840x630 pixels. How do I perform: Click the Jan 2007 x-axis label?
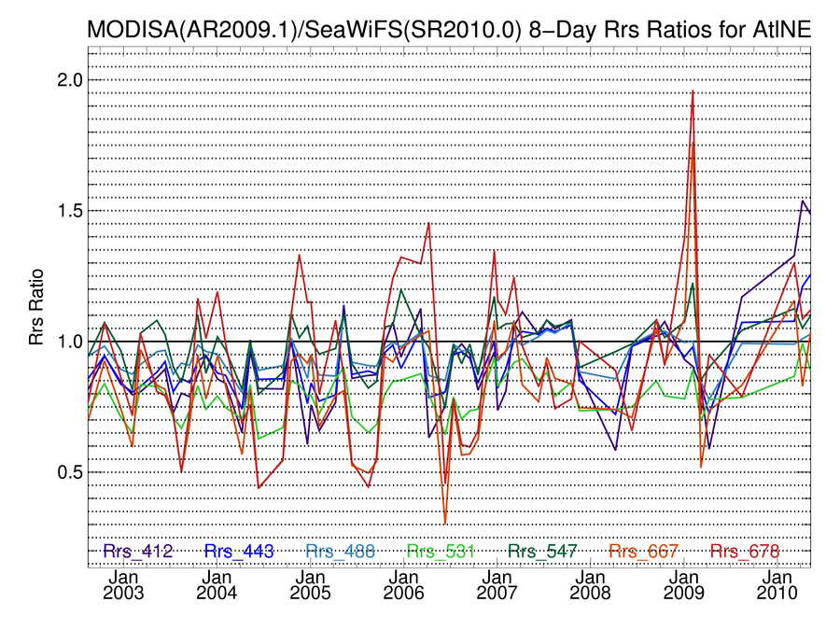(x=497, y=585)
